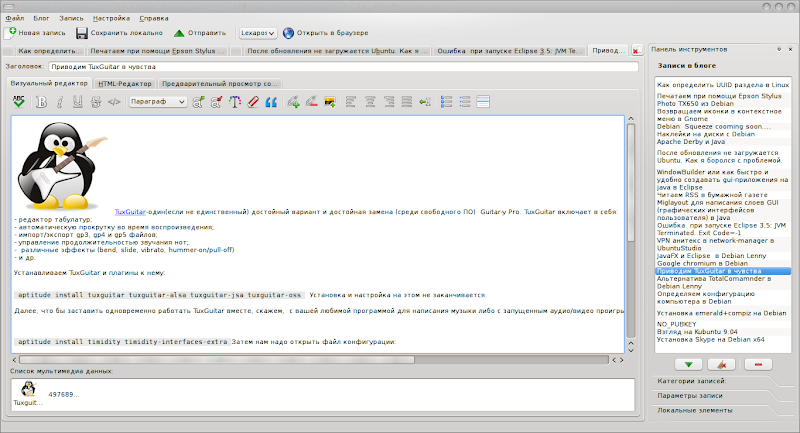Screen dimensions: 800x433
Task: Submit post with Отправить button
Action: 199,33
